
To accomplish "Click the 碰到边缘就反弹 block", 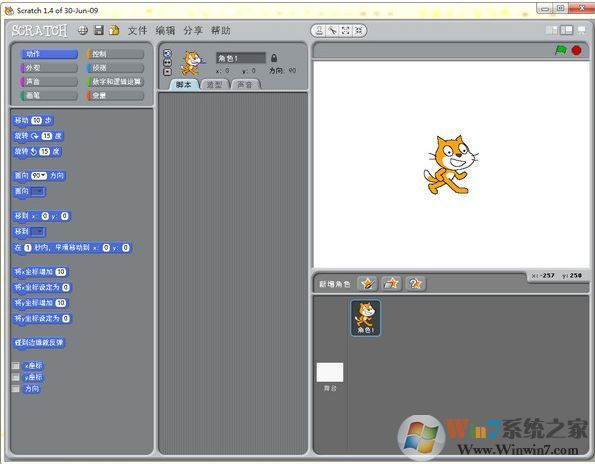I will click(x=39, y=343).
